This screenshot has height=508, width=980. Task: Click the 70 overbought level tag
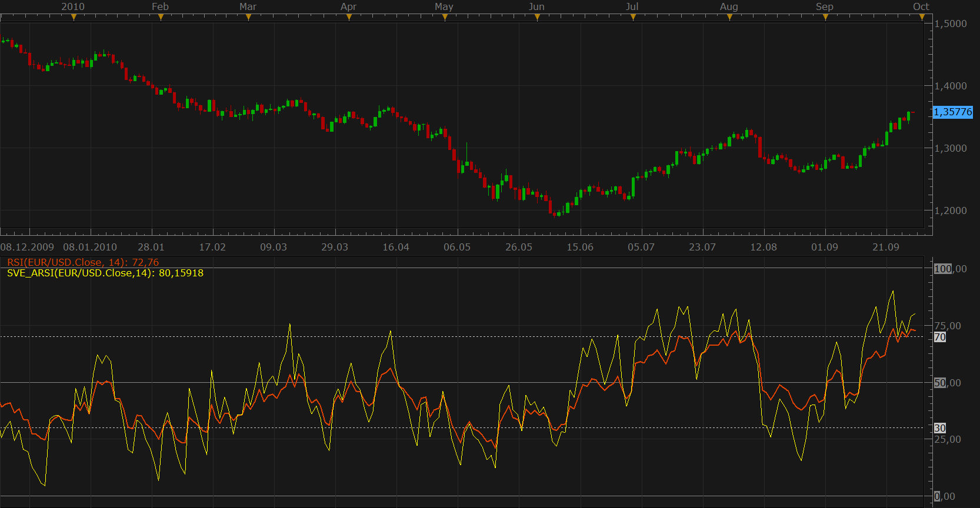940,337
